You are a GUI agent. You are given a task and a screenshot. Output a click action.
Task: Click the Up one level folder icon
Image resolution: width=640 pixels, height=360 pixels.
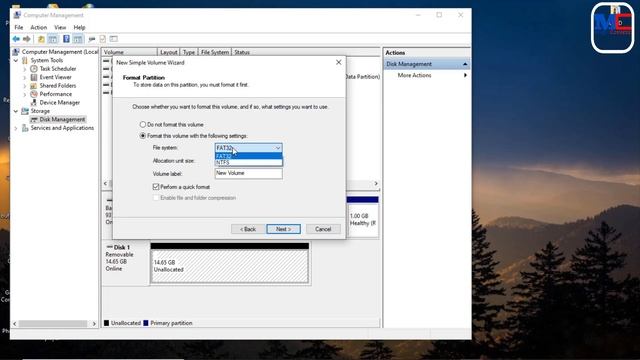(x=41, y=39)
